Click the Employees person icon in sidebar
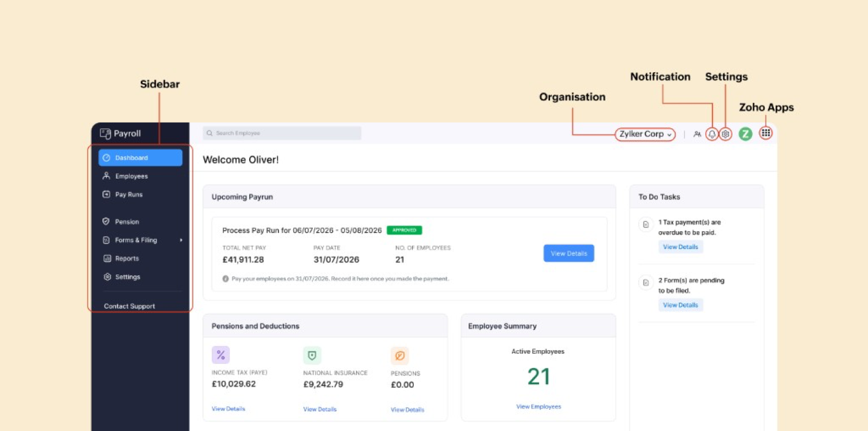 [106, 176]
